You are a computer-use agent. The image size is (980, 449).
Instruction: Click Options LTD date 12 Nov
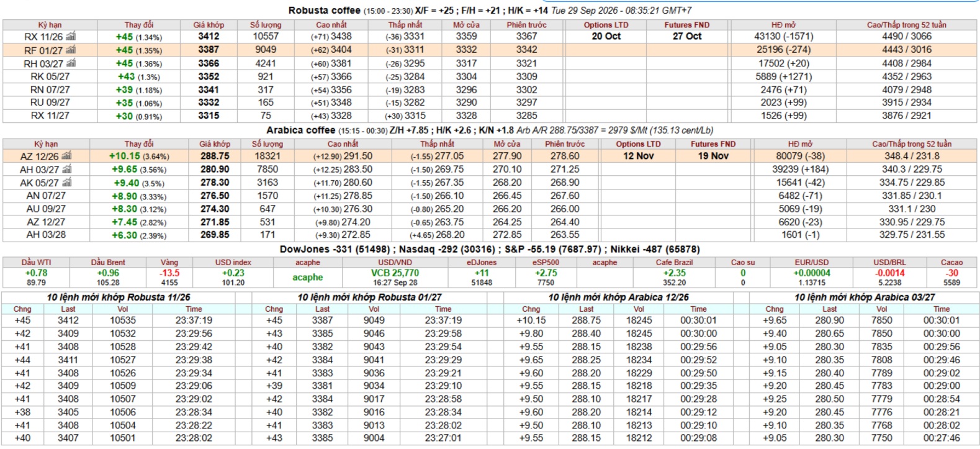tap(638, 156)
